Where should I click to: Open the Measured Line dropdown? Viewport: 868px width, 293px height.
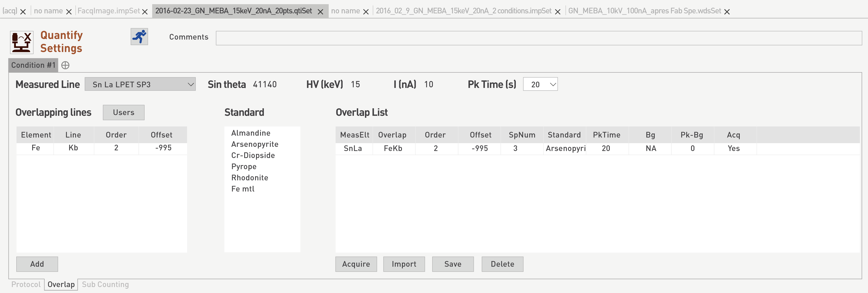coord(140,84)
